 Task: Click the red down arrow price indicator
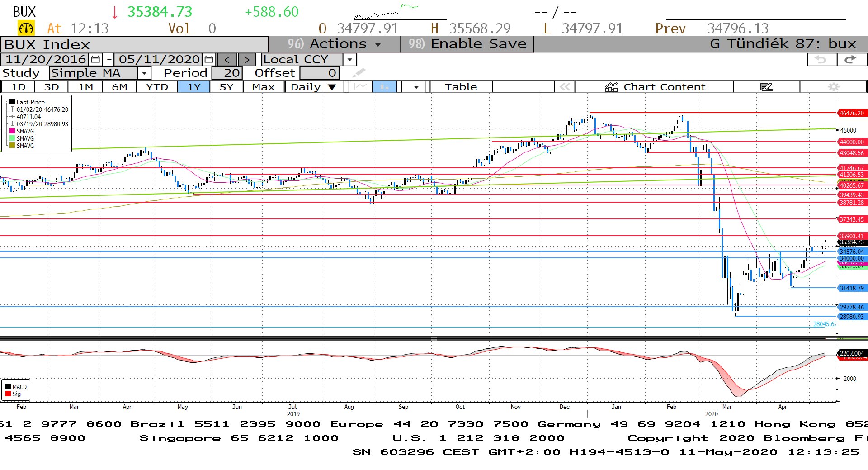115,12
